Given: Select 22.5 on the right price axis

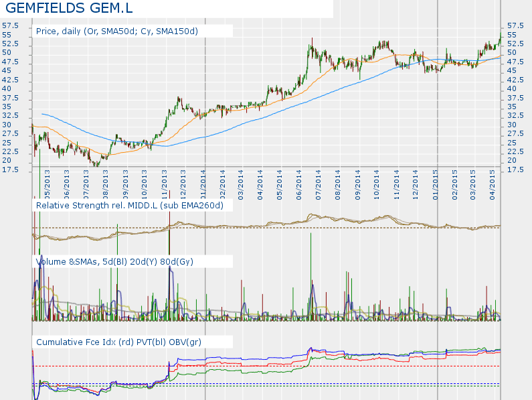Looking at the screenshot, I should (515, 151).
